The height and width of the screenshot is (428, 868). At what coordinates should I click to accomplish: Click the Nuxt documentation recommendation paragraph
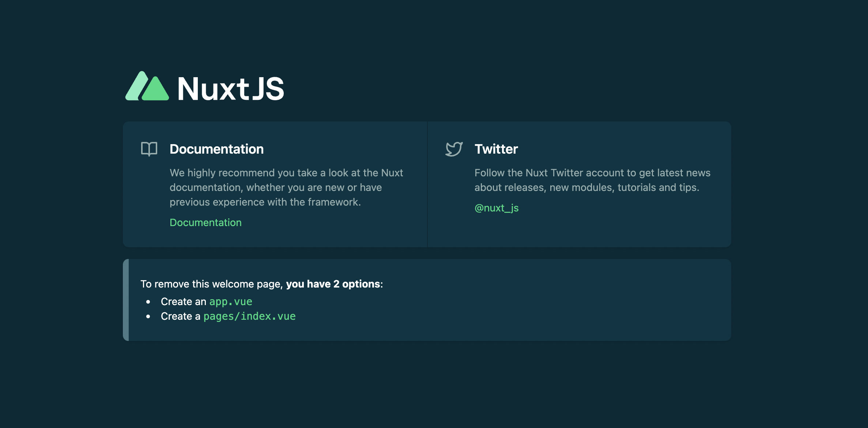(x=286, y=187)
